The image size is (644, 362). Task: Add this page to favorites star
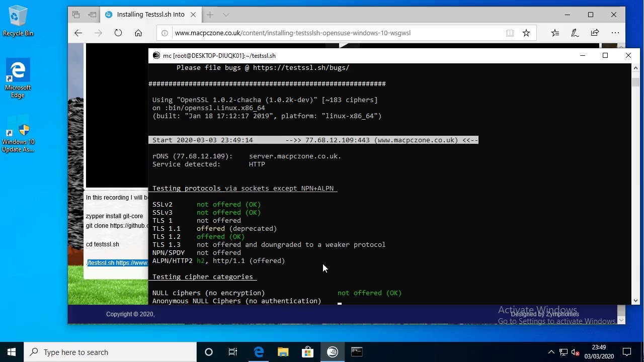[526, 33]
